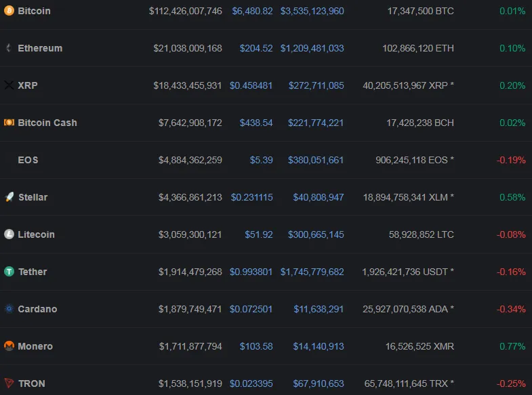Open the Cardano coin name link
532x395 pixels.
37,309
